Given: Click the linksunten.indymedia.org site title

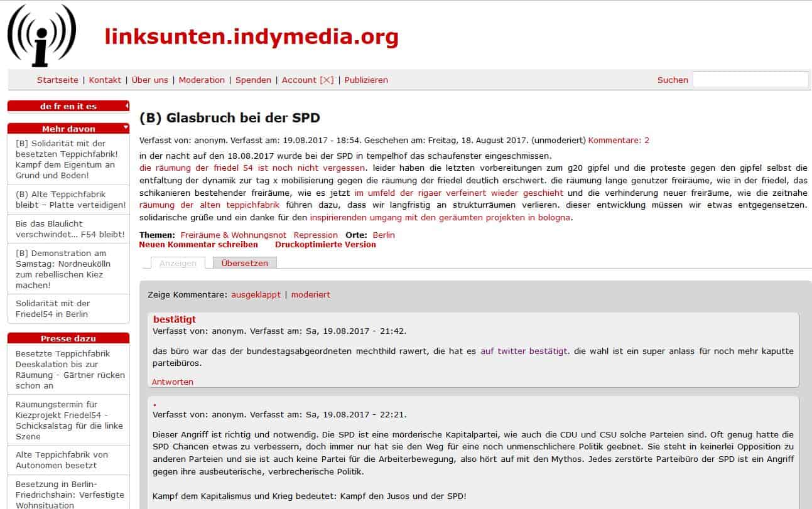Looking at the screenshot, I should tap(251, 36).
